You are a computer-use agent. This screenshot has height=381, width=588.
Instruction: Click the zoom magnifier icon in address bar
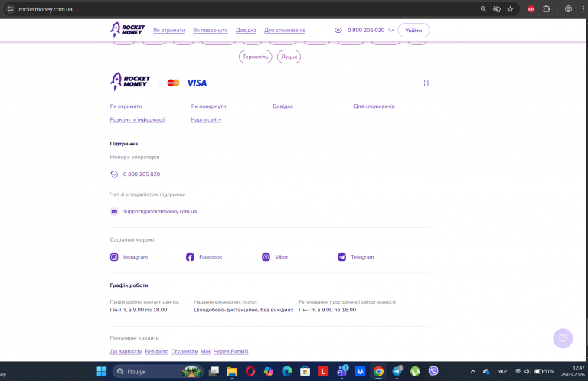[x=483, y=9]
